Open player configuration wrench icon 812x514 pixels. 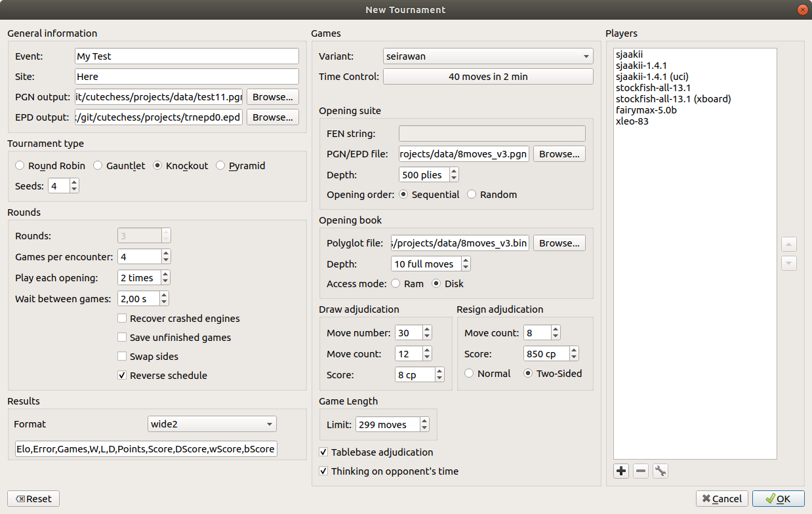[660, 471]
